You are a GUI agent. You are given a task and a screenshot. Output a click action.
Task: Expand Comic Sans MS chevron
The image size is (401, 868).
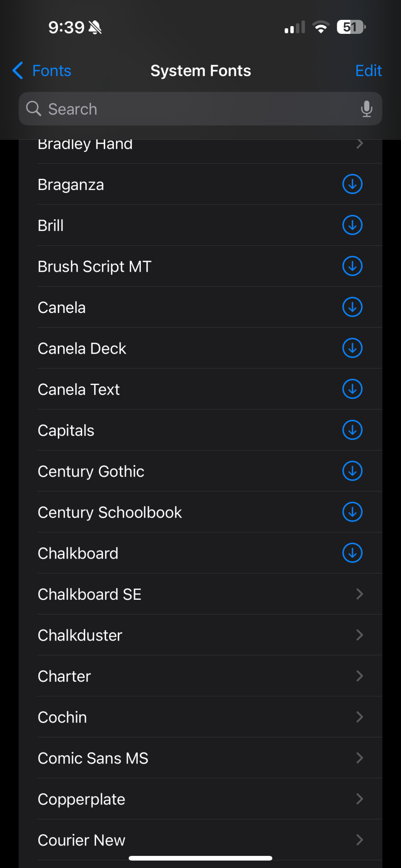tap(359, 758)
